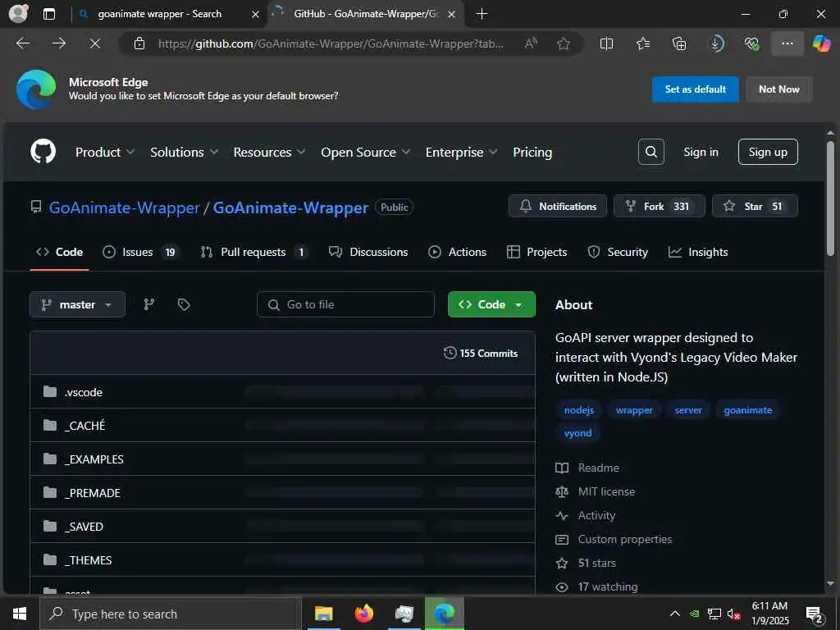View 155 Commits history link
The image size is (840, 630).
481,353
